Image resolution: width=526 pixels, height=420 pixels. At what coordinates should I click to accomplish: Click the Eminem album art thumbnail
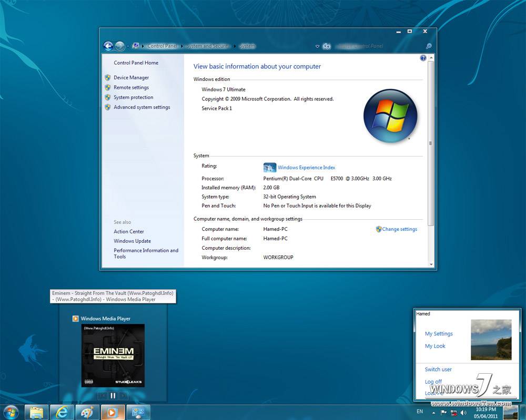113,355
